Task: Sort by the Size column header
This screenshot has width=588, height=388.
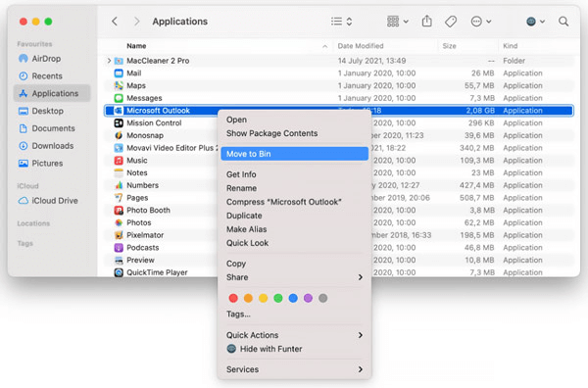Action: click(x=449, y=46)
